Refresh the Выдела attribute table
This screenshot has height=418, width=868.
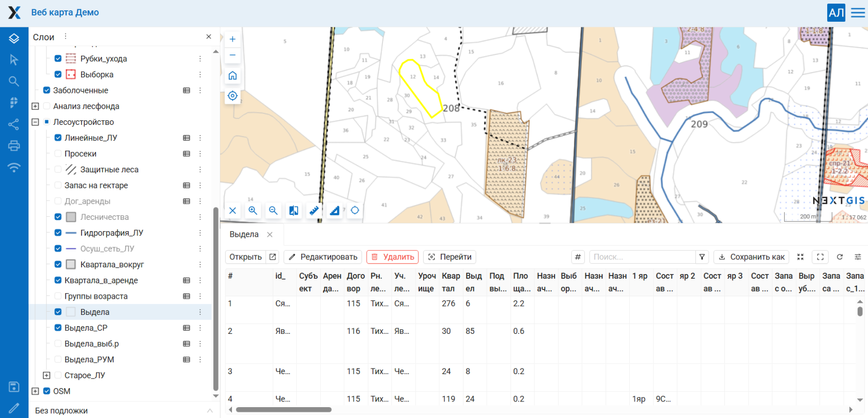pos(840,257)
